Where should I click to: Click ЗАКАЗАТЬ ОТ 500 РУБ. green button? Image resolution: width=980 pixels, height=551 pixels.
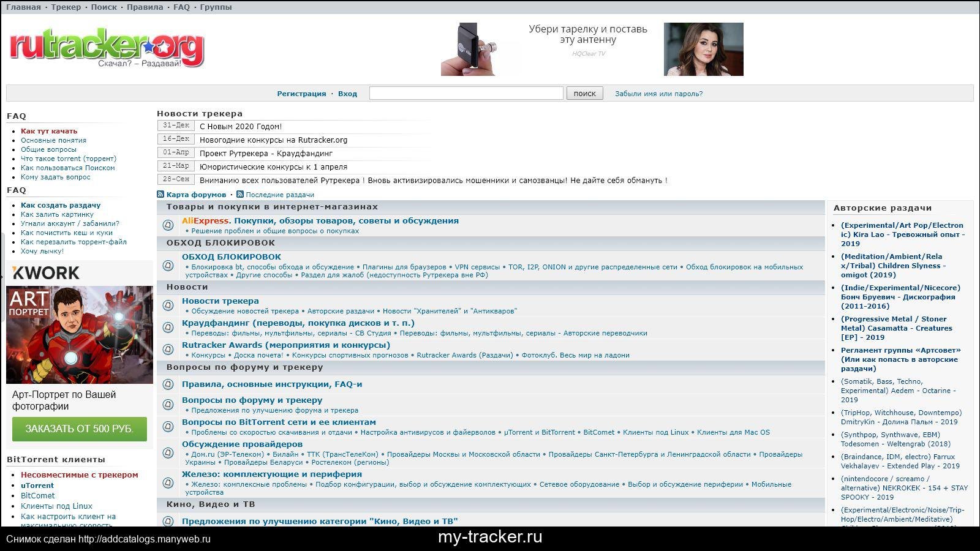point(79,429)
